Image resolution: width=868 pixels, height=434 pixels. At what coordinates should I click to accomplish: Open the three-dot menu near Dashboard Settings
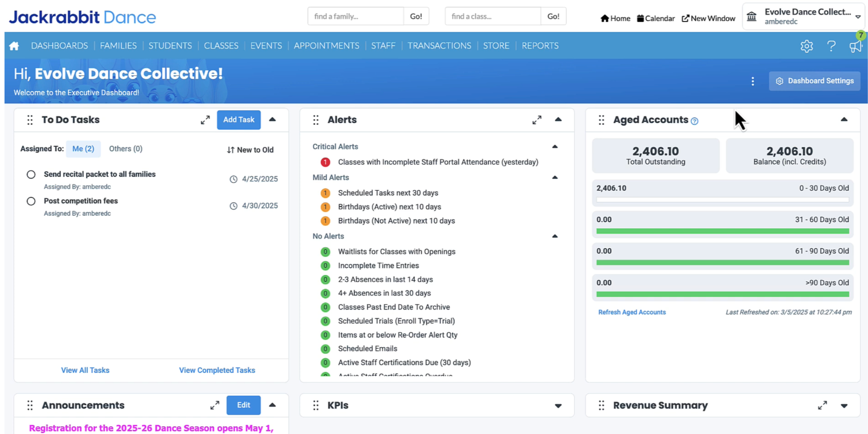pyautogui.click(x=753, y=81)
